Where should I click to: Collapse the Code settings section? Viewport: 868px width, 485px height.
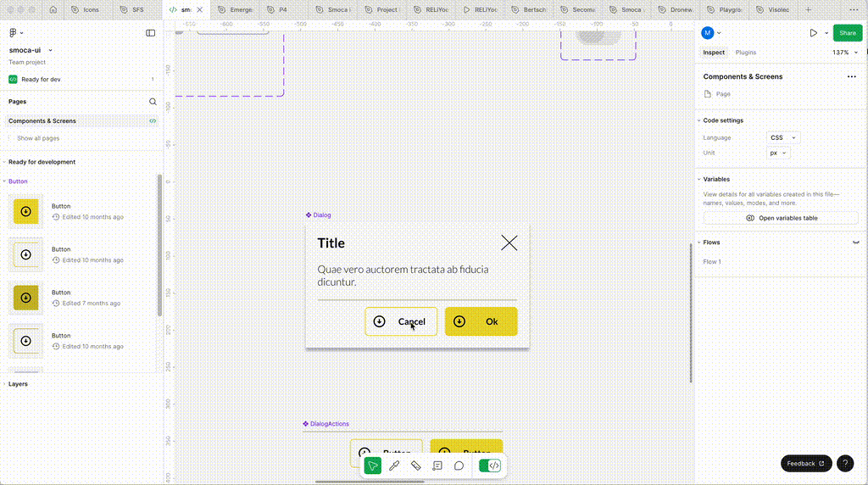[x=699, y=120]
